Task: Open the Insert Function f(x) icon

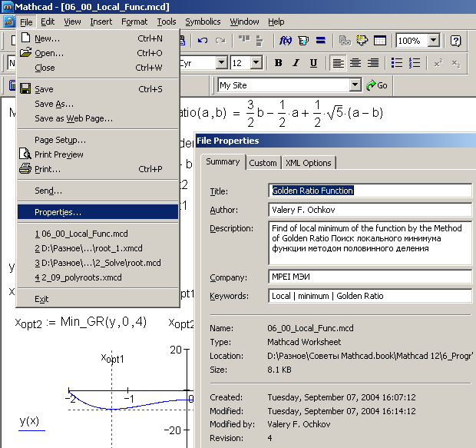Action: click(286, 41)
